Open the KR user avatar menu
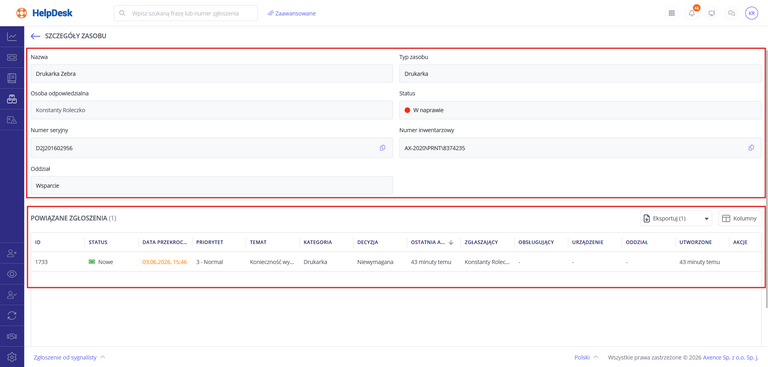Screen dimensions: 768x367 [751, 13]
